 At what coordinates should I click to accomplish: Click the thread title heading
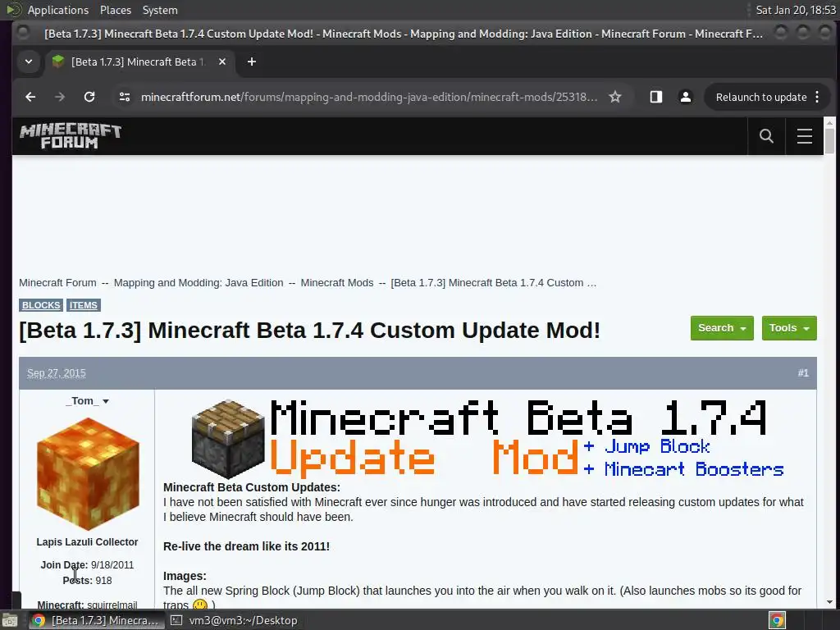coord(309,330)
